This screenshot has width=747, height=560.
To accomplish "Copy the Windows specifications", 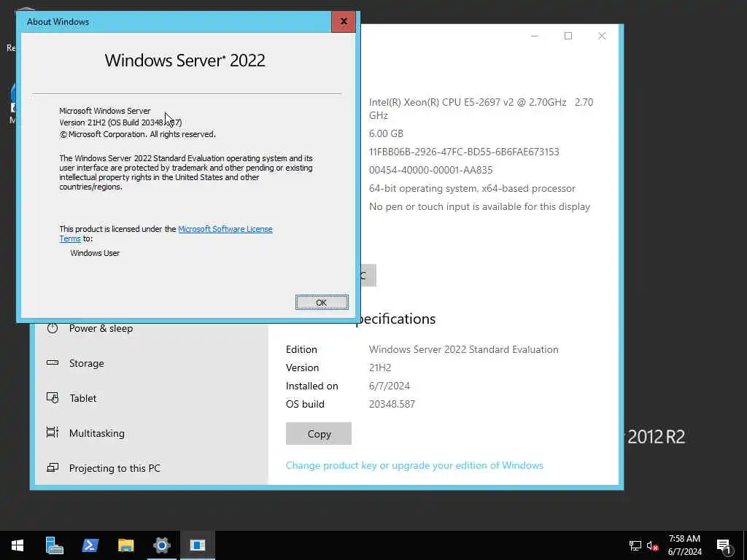I will pyautogui.click(x=319, y=434).
